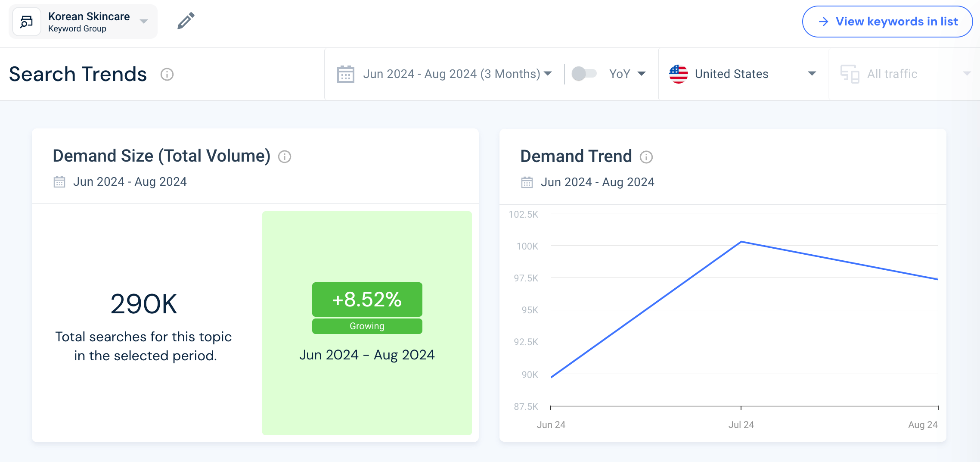Open the YoY comparison type dropdown

click(x=628, y=74)
